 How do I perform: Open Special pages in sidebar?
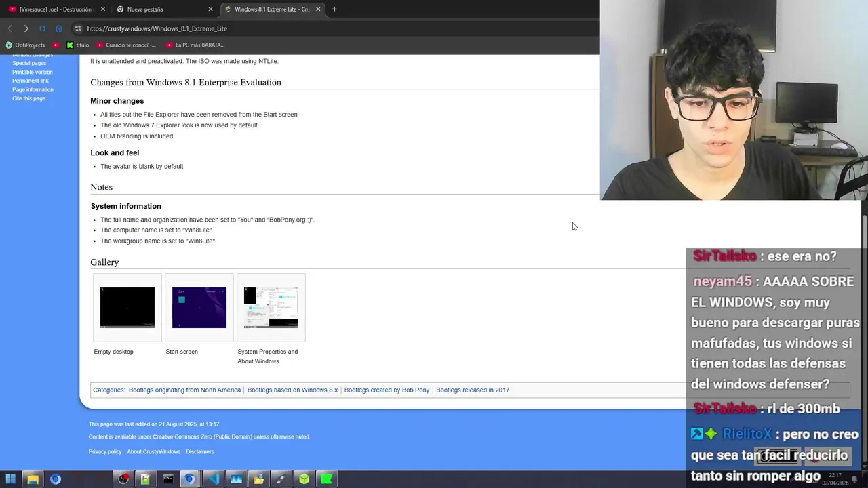coord(29,63)
